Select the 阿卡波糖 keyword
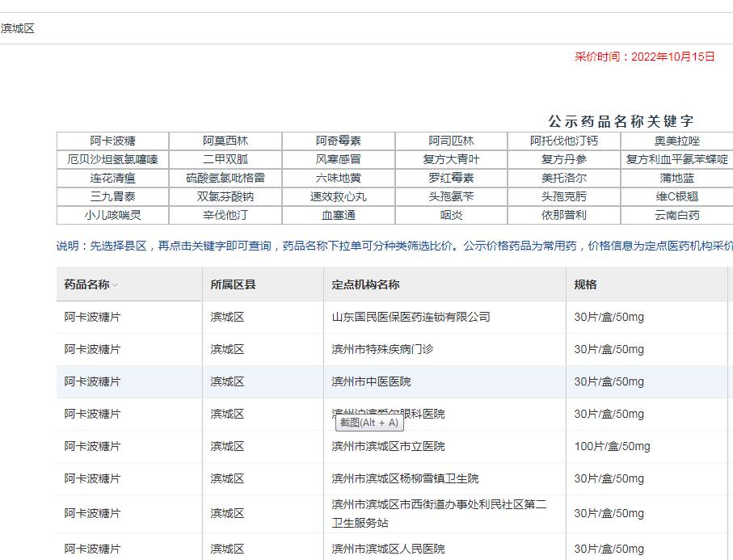 click(113, 141)
